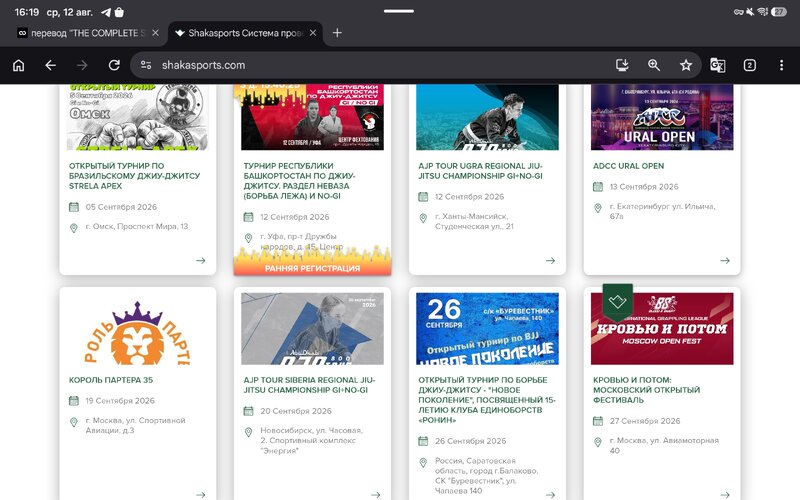800x500 pixels.
Task: Click date text 20 Сентября 2026
Action: tap(296, 411)
